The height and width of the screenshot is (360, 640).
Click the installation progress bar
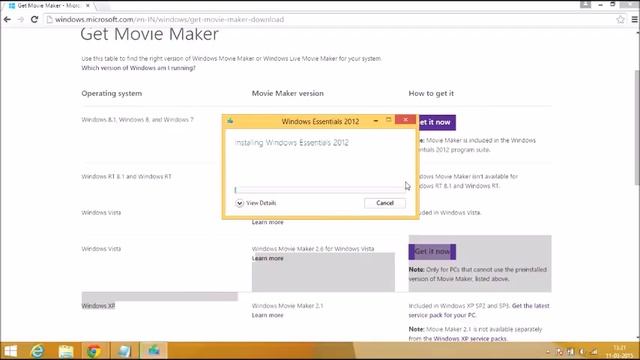[320, 190]
